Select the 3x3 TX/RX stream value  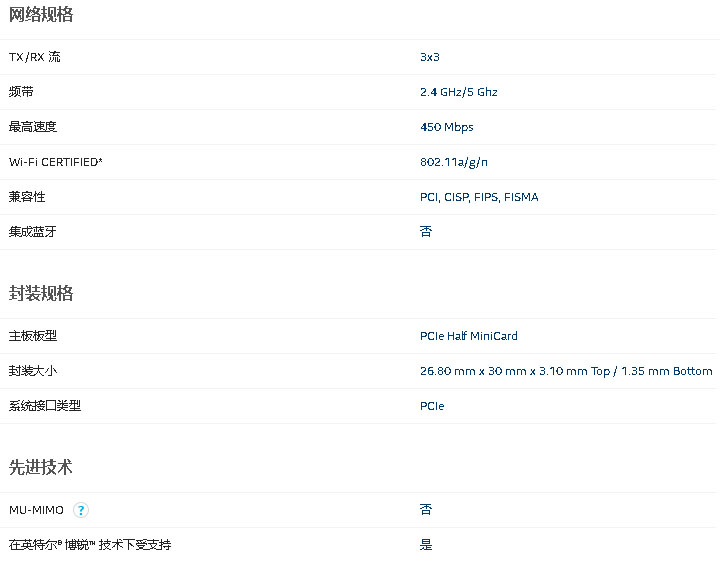click(430, 57)
